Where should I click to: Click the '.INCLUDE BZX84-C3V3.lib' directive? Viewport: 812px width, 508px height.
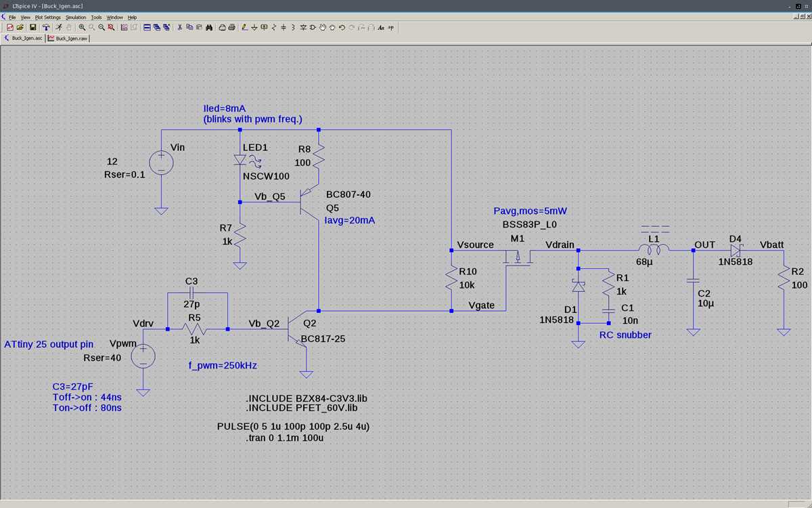307,398
